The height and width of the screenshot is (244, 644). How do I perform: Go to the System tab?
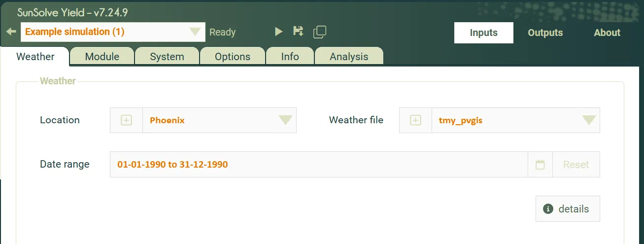coord(167,57)
